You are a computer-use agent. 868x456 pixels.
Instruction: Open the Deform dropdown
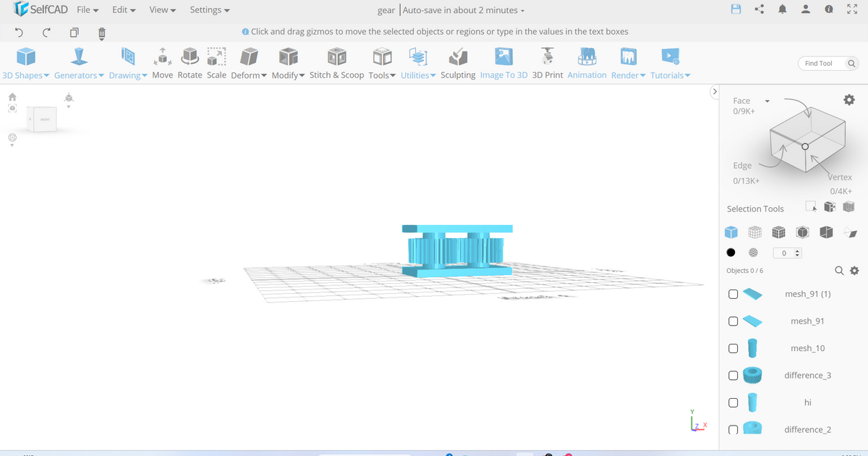(249, 75)
